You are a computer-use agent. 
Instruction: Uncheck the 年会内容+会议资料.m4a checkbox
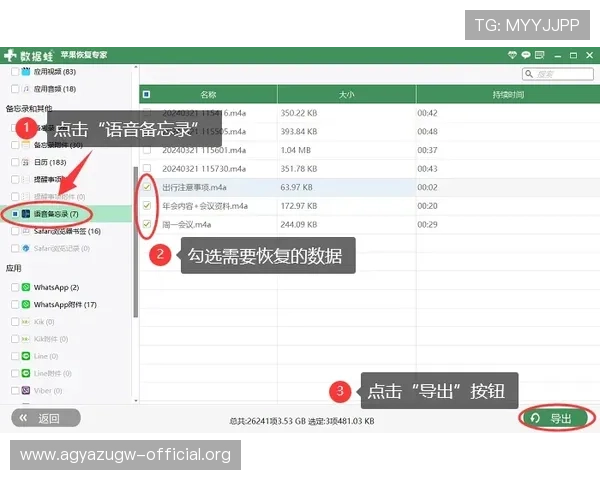point(147,206)
